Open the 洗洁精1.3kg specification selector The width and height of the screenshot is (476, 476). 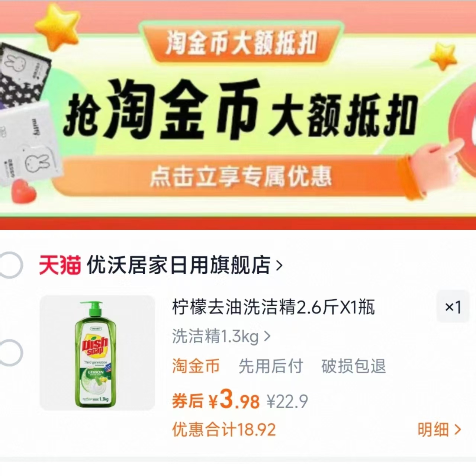coord(221,337)
